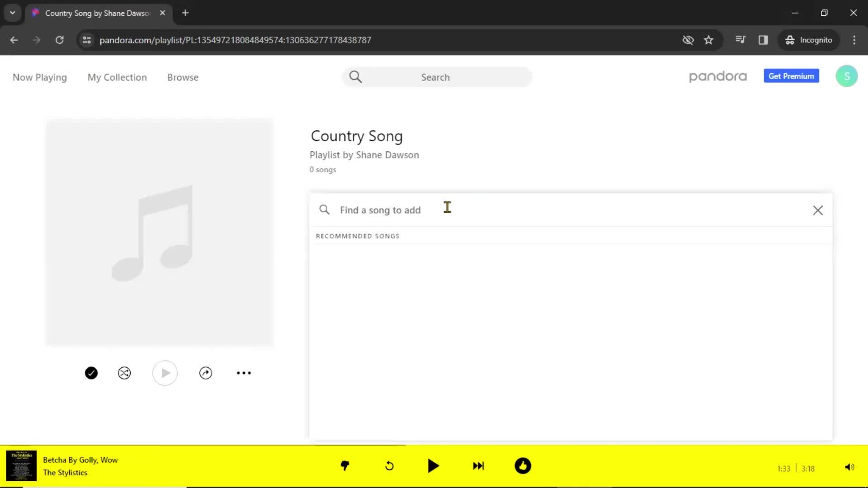Click the checkmark icon on playlist
The height and width of the screenshot is (488, 868).
(90, 372)
